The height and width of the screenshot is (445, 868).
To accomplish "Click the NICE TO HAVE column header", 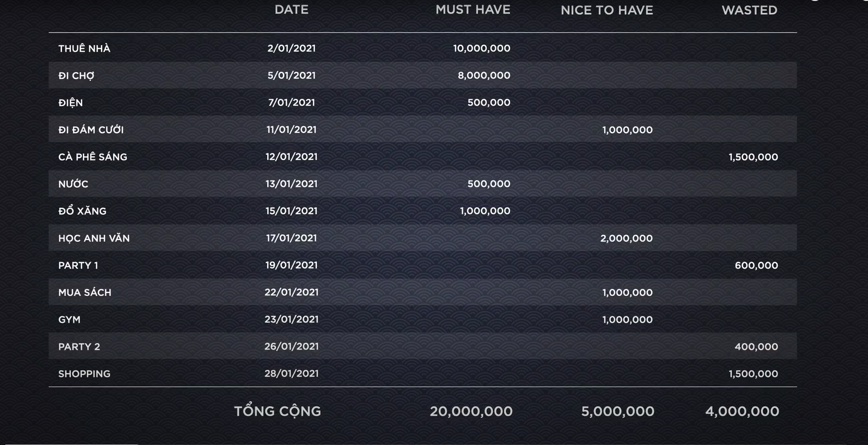I will (607, 11).
